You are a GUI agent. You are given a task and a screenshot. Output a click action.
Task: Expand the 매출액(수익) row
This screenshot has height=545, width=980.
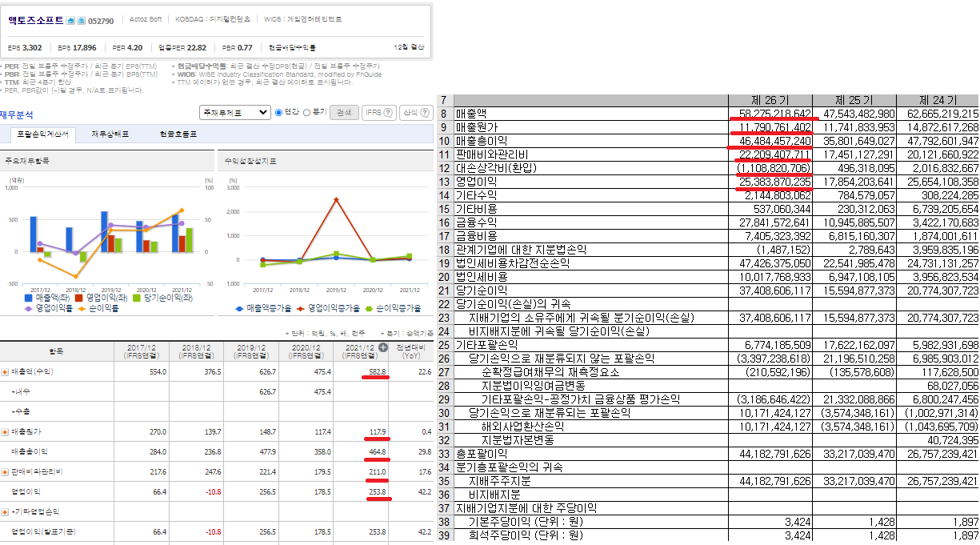(6, 372)
